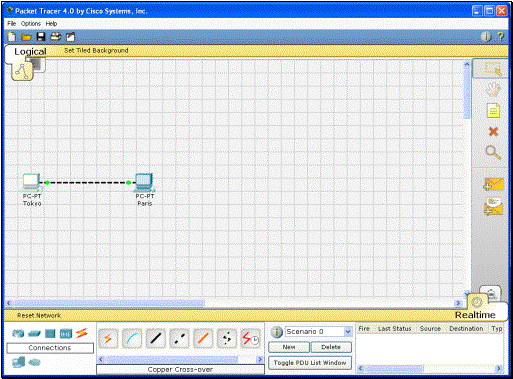The height and width of the screenshot is (379, 513).
Task: Select the WAN Emulation cloud category
Action: pyautogui.click(x=34, y=362)
